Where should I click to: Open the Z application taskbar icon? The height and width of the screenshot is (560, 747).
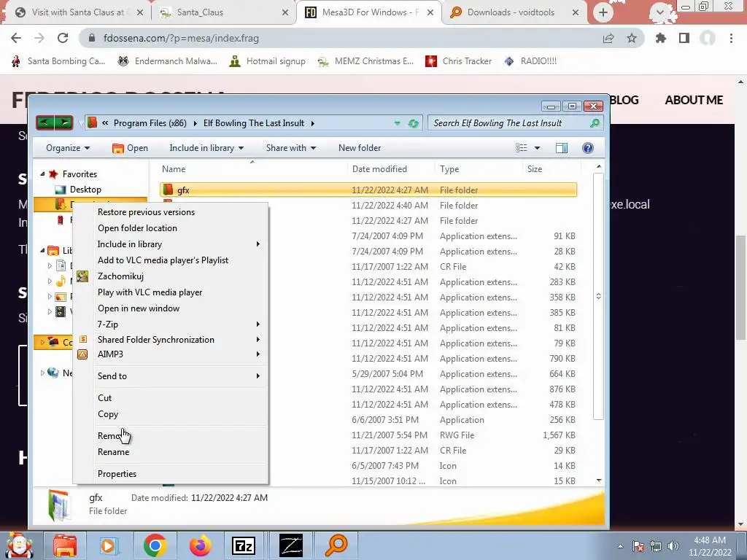coord(290,545)
